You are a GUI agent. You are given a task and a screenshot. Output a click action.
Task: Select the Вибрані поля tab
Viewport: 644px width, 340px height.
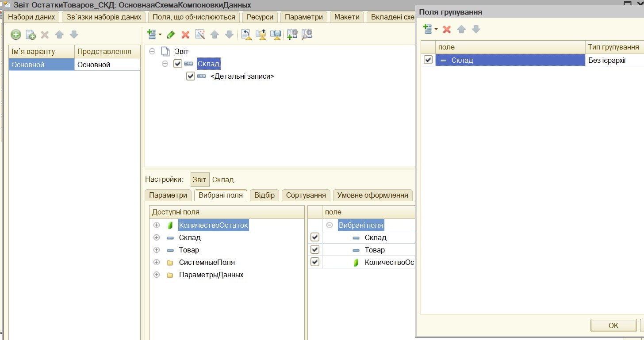pyautogui.click(x=221, y=195)
